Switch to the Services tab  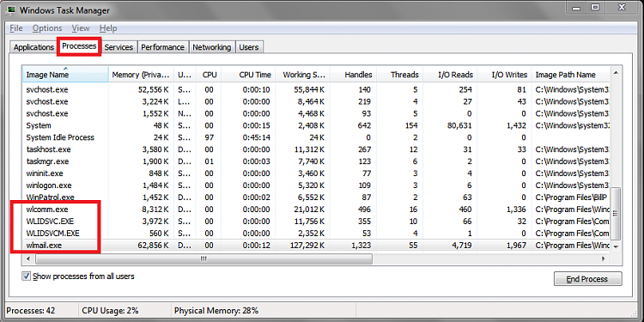click(x=118, y=47)
